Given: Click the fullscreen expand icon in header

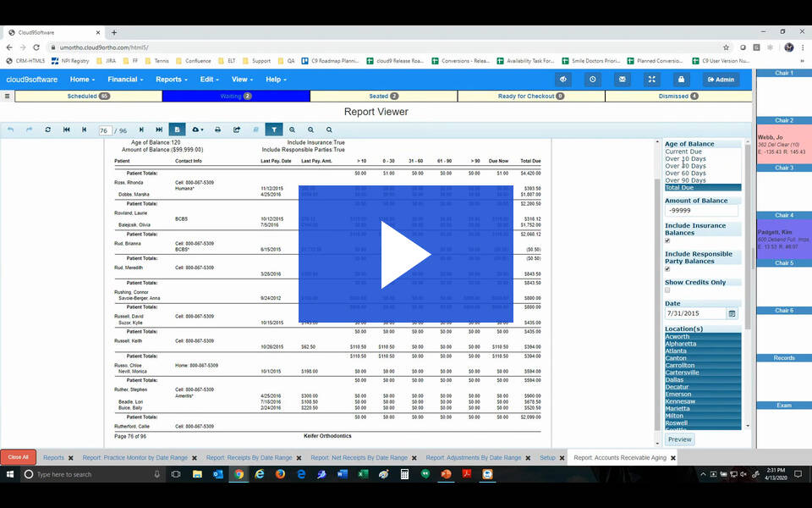Looking at the screenshot, I should [651, 80].
